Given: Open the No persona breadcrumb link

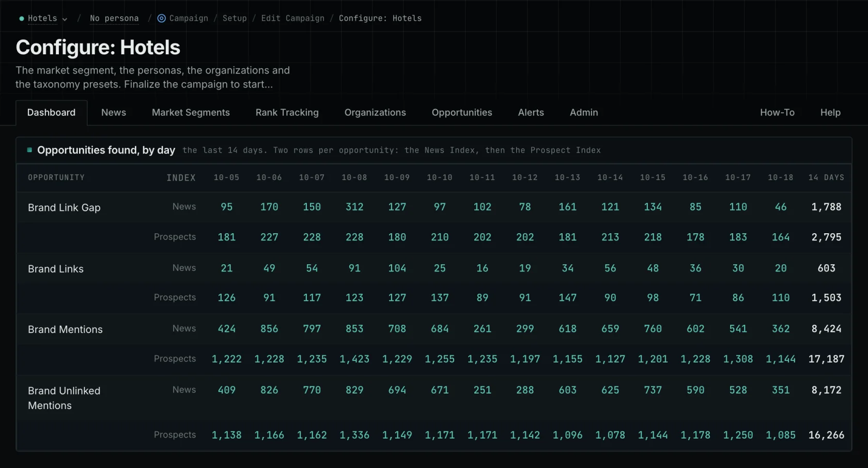Looking at the screenshot, I should tap(114, 19).
